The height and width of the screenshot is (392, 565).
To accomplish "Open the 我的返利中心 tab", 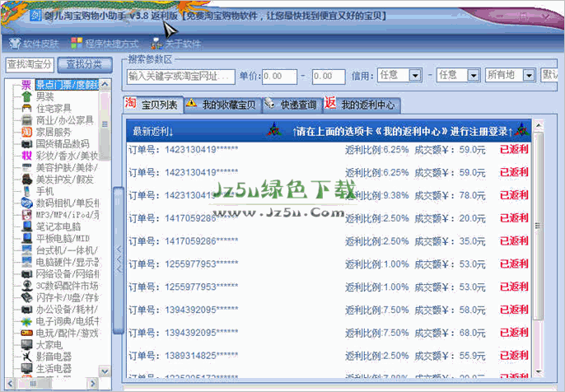I will (362, 105).
